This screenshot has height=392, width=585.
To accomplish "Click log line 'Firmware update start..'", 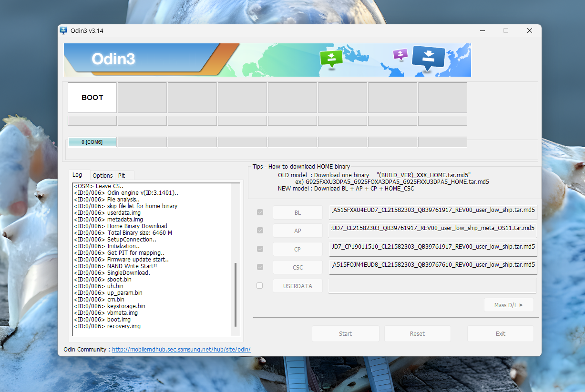I will [121, 260].
